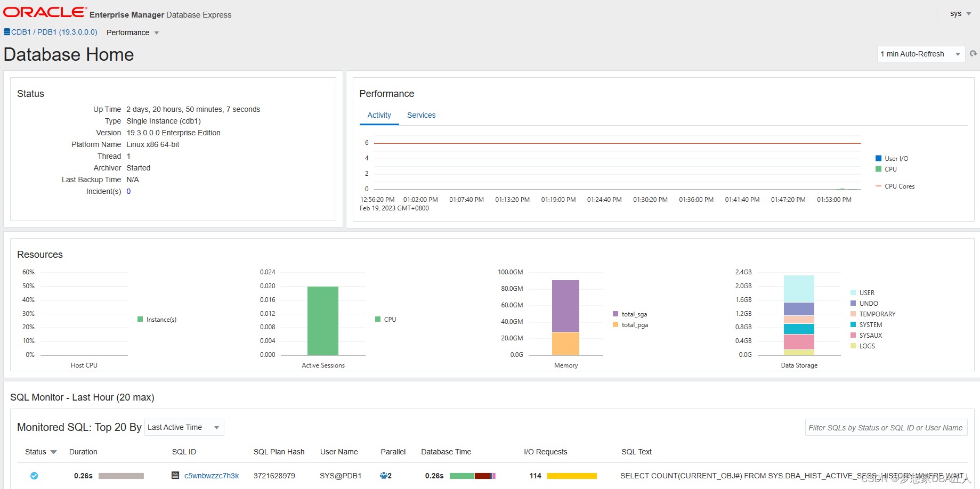Click the yellow I/O Requests bar
The image size is (980, 489).
coord(572,476)
